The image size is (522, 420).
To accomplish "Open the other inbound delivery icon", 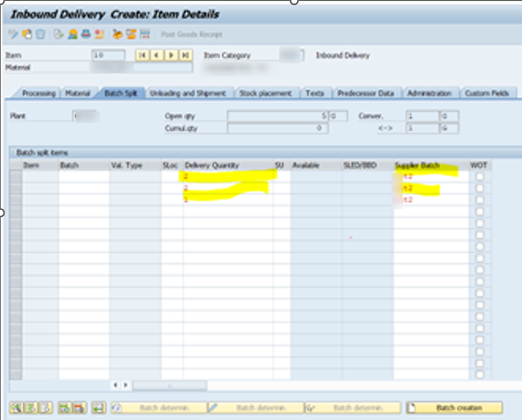I will point(27,34).
